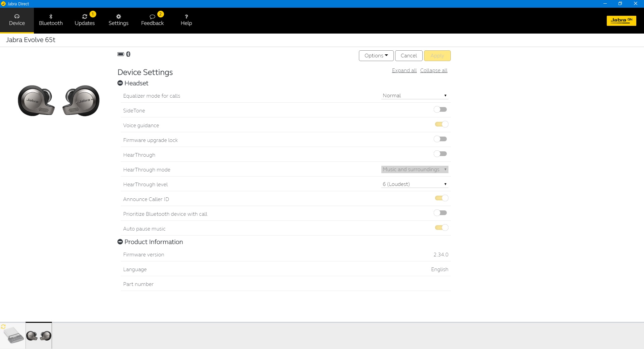644x349 pixels.
Task: Click the battery status icon
Action: 121,54
